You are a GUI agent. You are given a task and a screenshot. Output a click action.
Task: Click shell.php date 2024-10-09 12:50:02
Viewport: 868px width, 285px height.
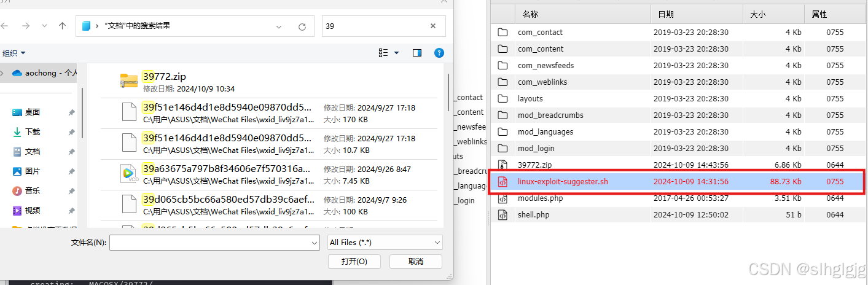click(691, 214)
